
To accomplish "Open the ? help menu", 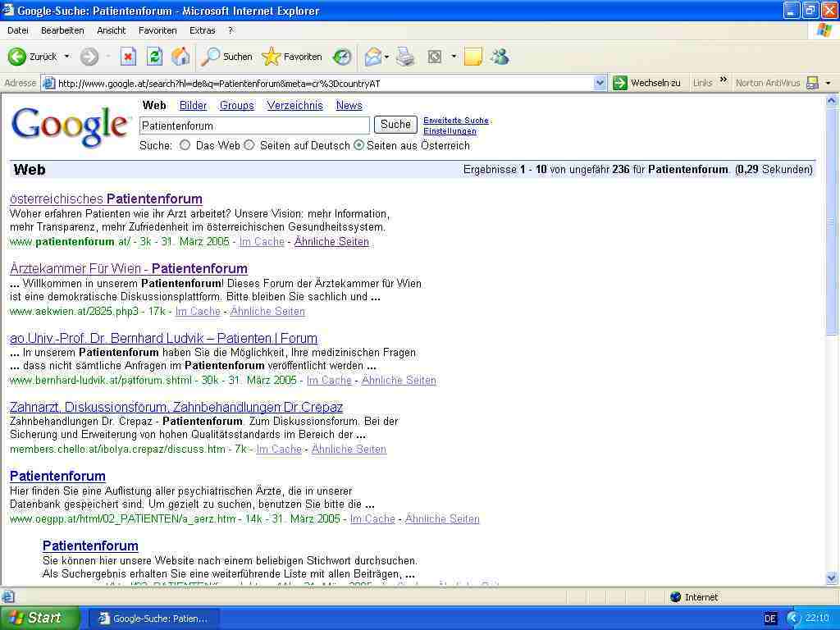I will coord(231,30).
